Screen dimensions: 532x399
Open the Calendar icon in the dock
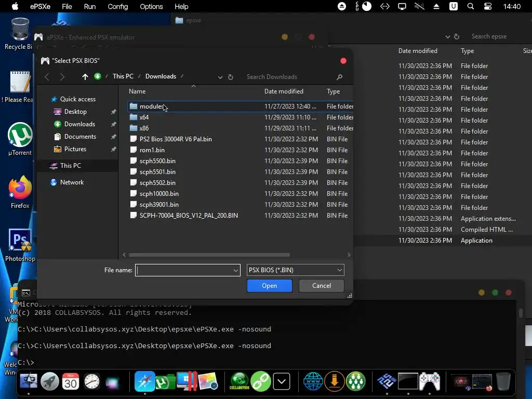pyautogui.click(x=71, y=382)
